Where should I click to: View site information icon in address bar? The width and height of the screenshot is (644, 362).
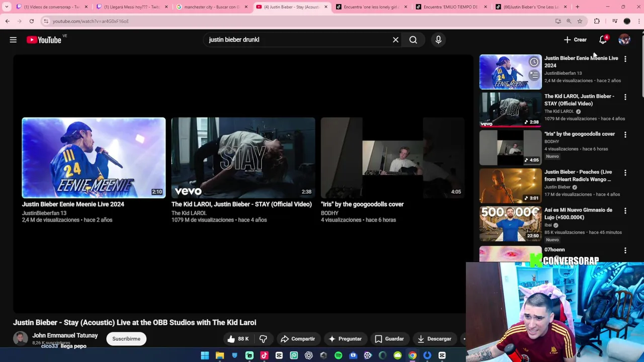pos(46,21)
